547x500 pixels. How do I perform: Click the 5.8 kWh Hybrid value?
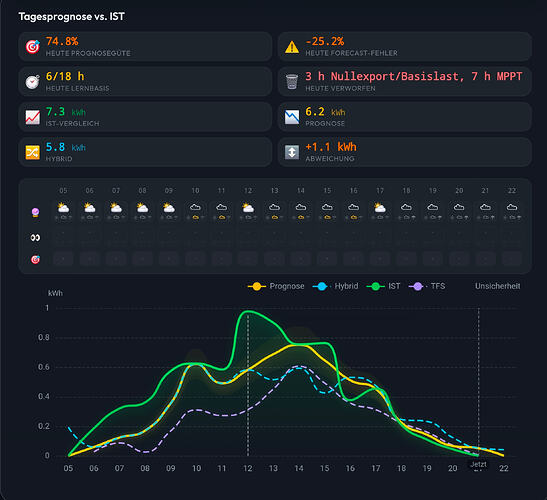[x=66, y=147]
